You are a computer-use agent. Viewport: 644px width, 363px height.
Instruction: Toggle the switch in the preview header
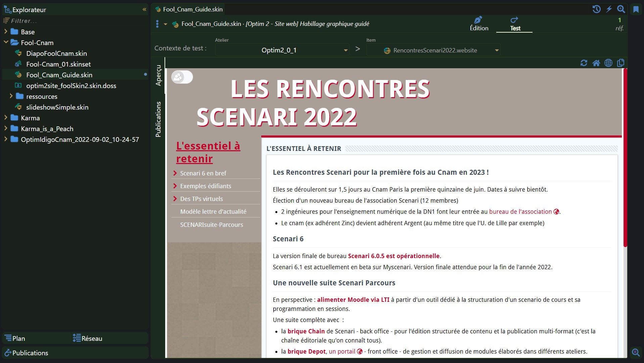click(182, 77)
